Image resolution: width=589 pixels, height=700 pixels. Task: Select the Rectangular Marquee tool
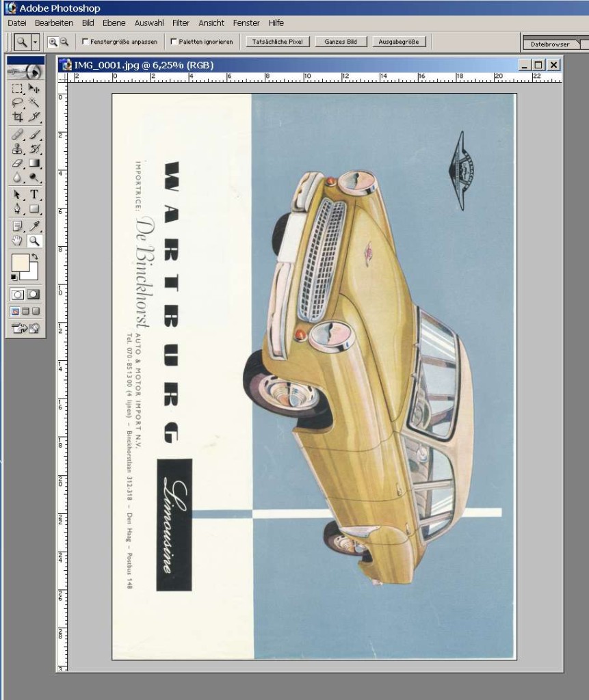(17, 88)
